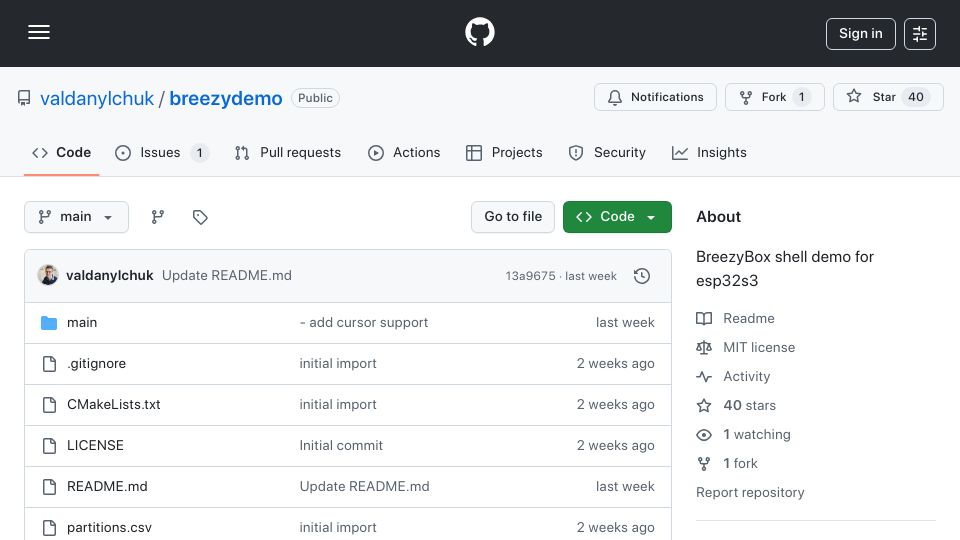Open the main folder

(82, 323)
